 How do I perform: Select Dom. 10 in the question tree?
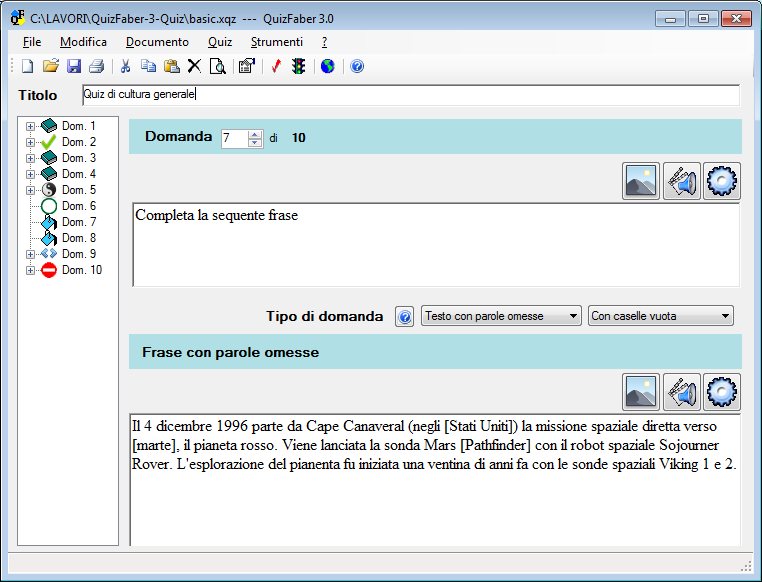click(x=81, y=270)
